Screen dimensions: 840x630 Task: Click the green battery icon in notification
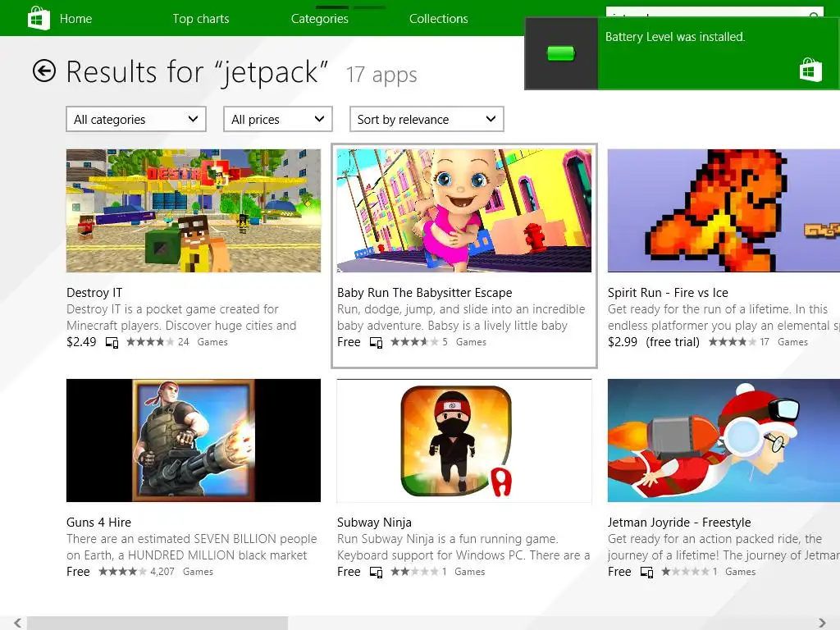pyautogui.click(x=561, y=53)
